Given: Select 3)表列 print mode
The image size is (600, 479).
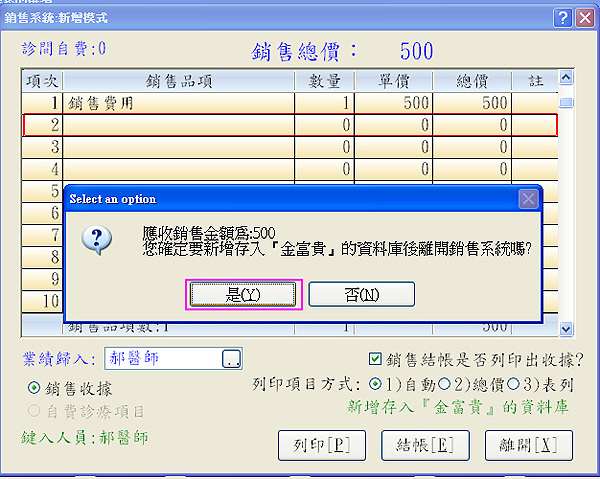Looking at the screenshot, I should click(x=512, y=383).
